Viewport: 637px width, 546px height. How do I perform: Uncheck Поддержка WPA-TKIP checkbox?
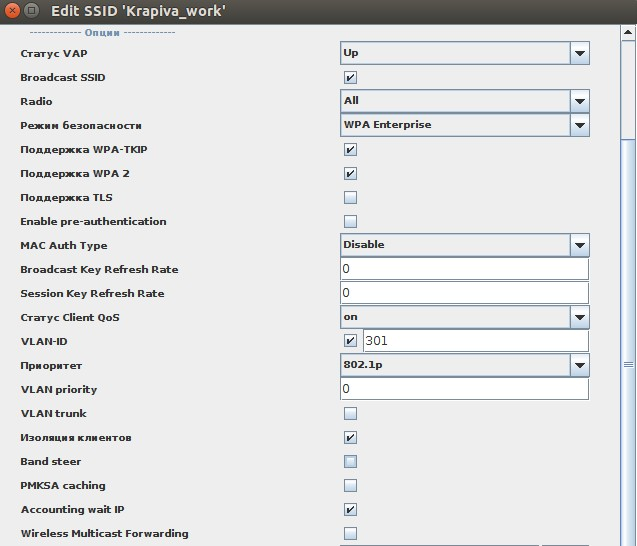point(350,149)
